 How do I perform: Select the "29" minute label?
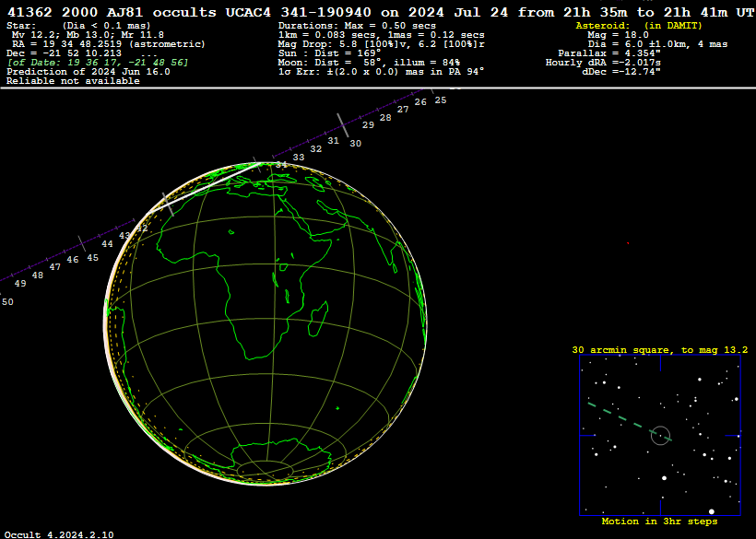(369, 124)
